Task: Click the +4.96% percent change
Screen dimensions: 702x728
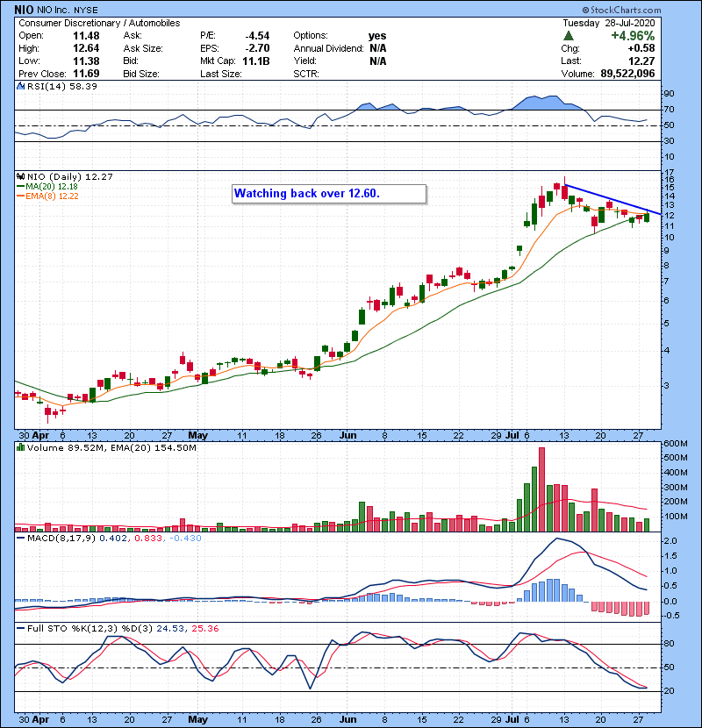Action: pyautogui.click(x=633, y=36)
